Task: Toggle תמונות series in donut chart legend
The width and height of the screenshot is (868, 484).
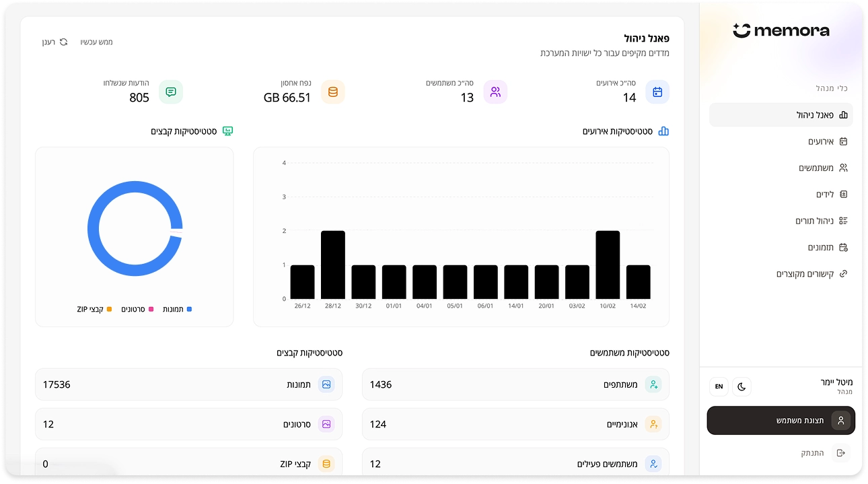Action: click(178, 309)
